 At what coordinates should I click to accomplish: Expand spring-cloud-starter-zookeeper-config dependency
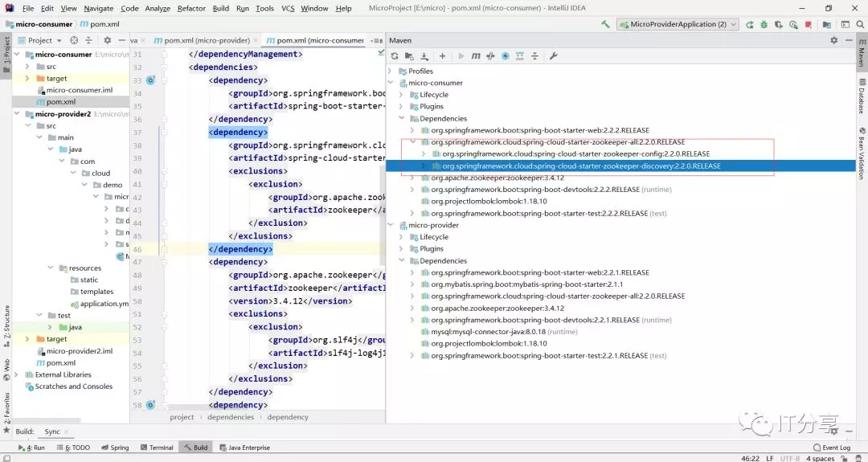(424, 153)
